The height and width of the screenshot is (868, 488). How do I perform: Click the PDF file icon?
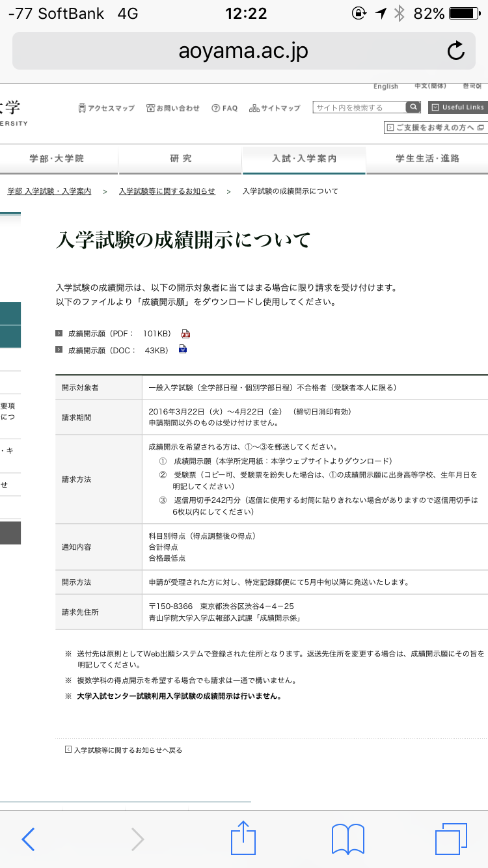pyautogui.click(x=185, y=334)
